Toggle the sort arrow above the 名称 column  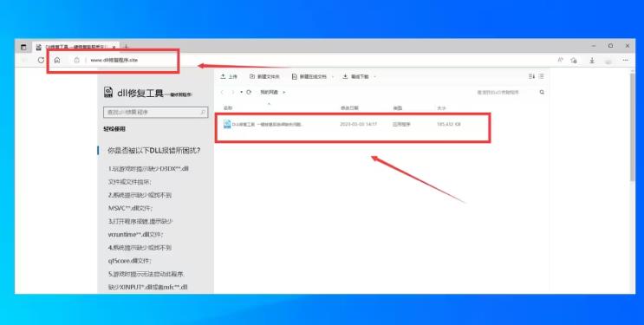click(x=269, y=103)
